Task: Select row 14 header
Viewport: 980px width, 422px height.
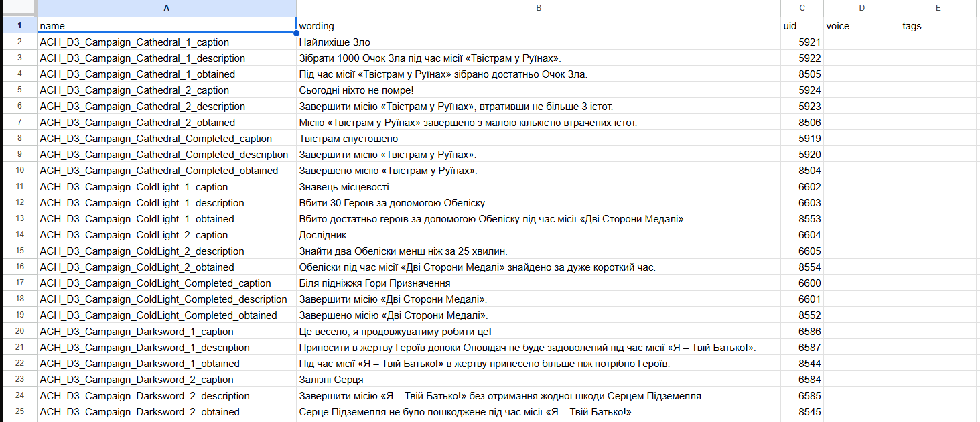Action: [19, 235]
